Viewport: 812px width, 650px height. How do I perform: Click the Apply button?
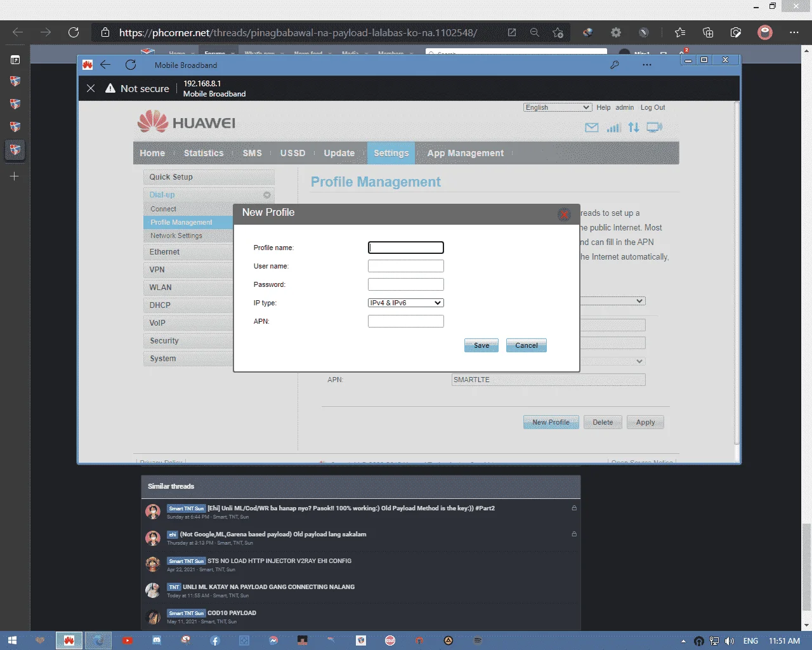point(646,422)
